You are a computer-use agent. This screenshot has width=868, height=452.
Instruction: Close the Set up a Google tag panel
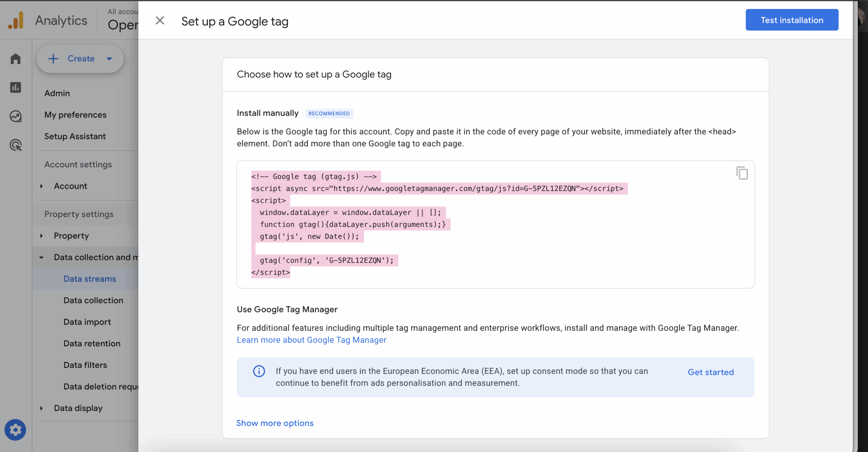160,21
